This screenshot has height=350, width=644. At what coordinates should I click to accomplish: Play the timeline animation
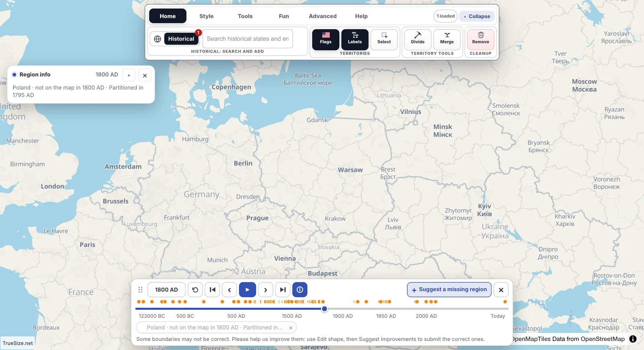pos(248,290)
